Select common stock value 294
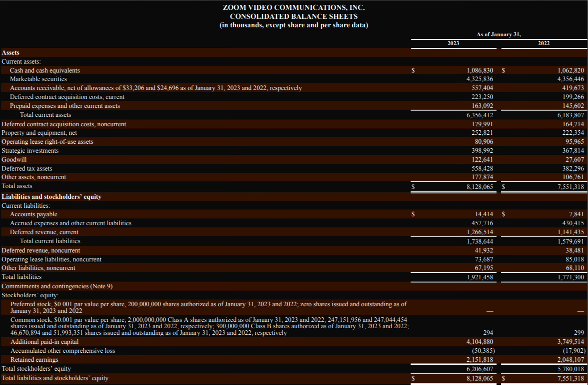Image resolution: width=588 pixels, height=385 pixels. tap(489, 333)
